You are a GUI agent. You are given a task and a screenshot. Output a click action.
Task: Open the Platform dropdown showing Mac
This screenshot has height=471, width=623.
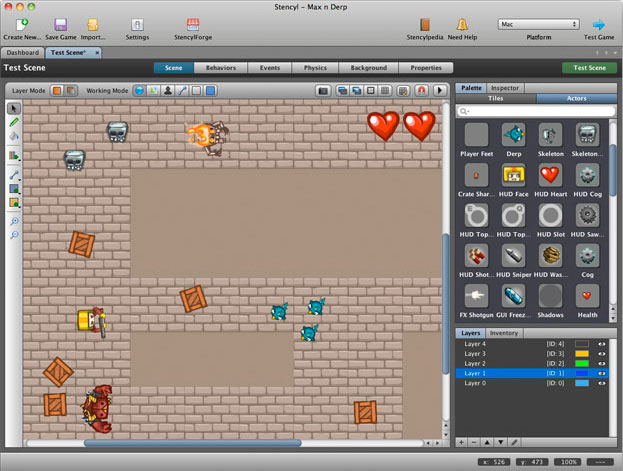tap(538, 24)
